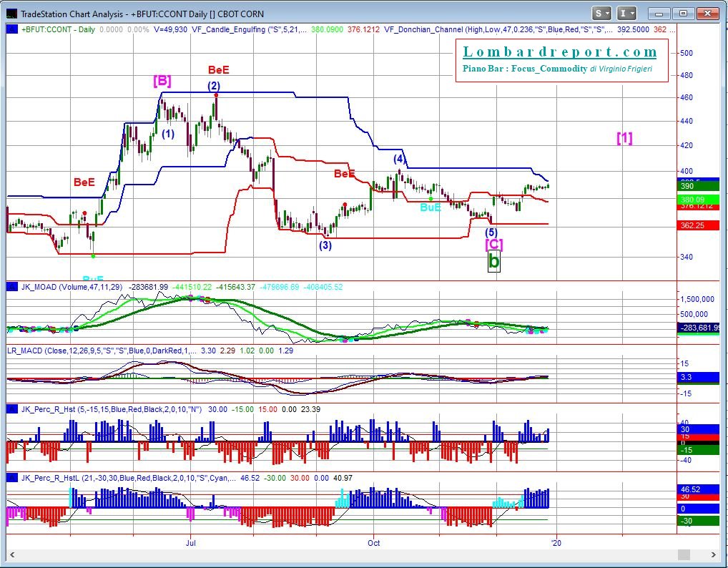The image size is (728, 568).
Task: Select the JK_MOAD (Volume,47,11,29) label
Action: click(x=72, y=287)
